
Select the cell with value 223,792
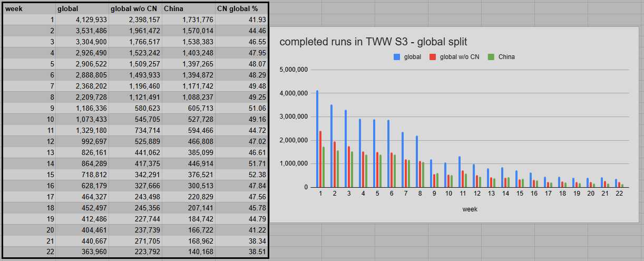pyautogui.click(x=135, y=252)
